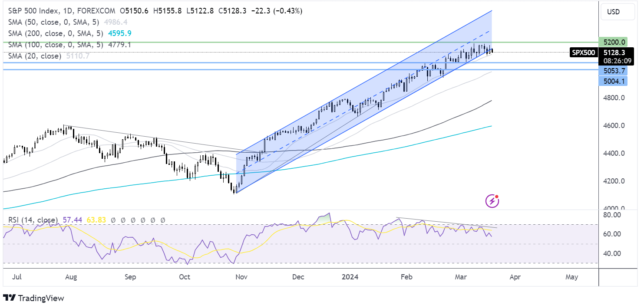Screen dimensions: 644x305
Task: Open the TradingView logo link
Action: 33,298
